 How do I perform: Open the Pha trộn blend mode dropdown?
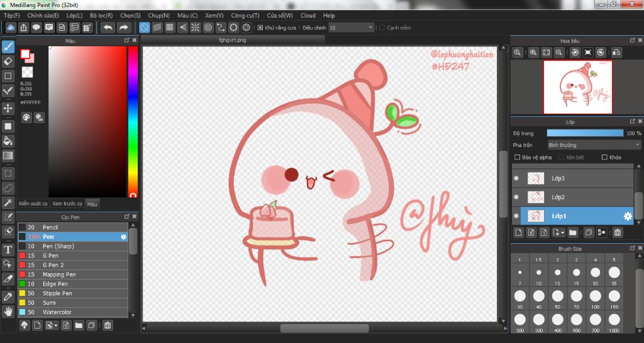pos(594,145)
